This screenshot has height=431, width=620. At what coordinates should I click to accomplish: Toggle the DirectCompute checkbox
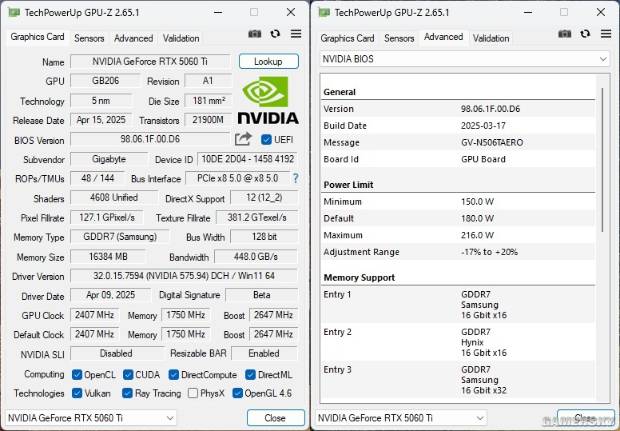pyautogui.click(x=174, y=374)
